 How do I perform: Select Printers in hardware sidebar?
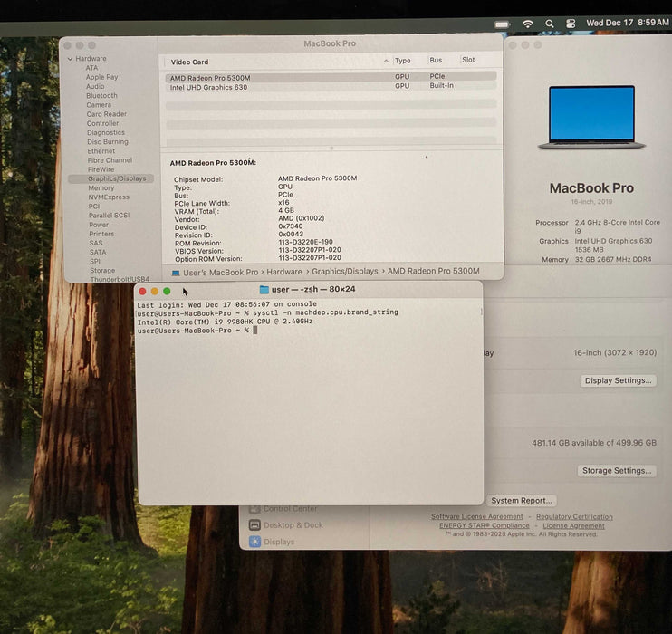click(101, 234)
